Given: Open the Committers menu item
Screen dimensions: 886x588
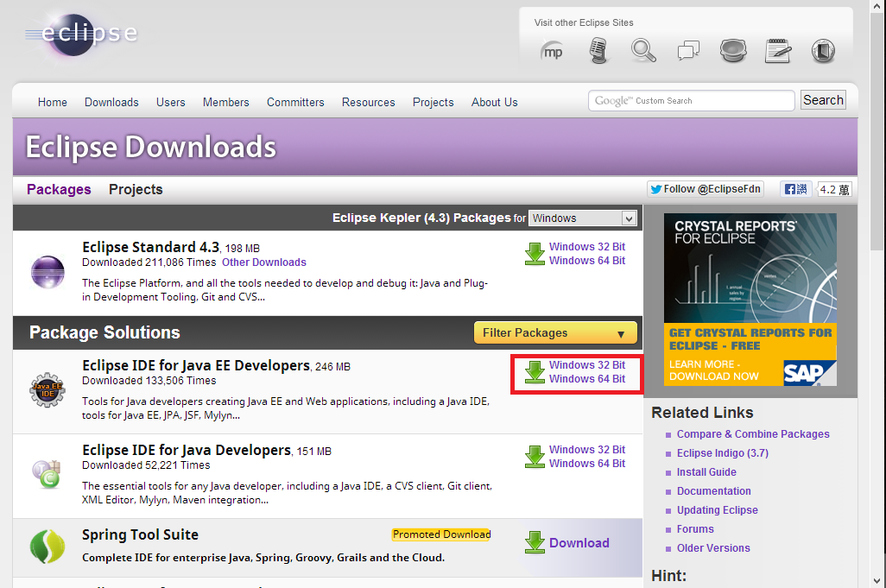Looking at the screenshot, I should pos(295,102).
